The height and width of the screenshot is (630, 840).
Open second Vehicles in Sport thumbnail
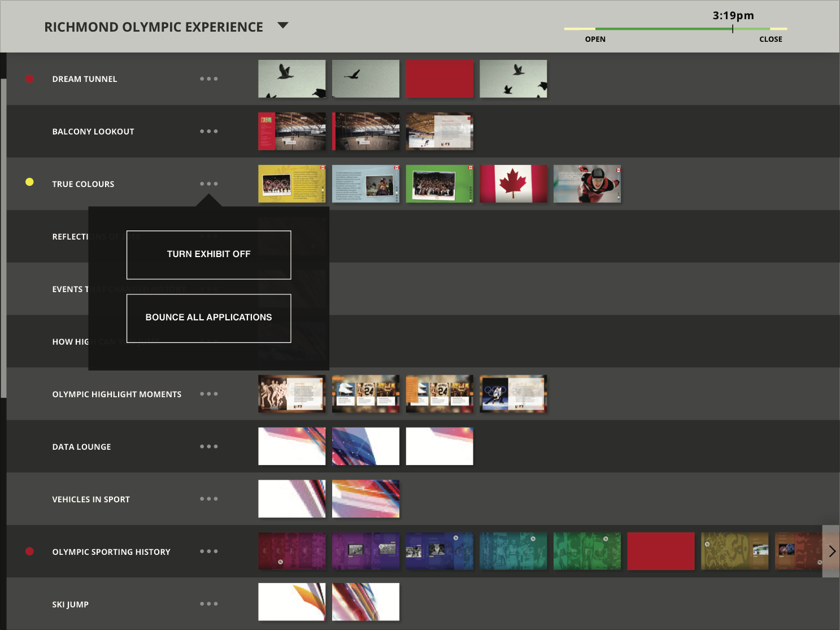(365, 499)
